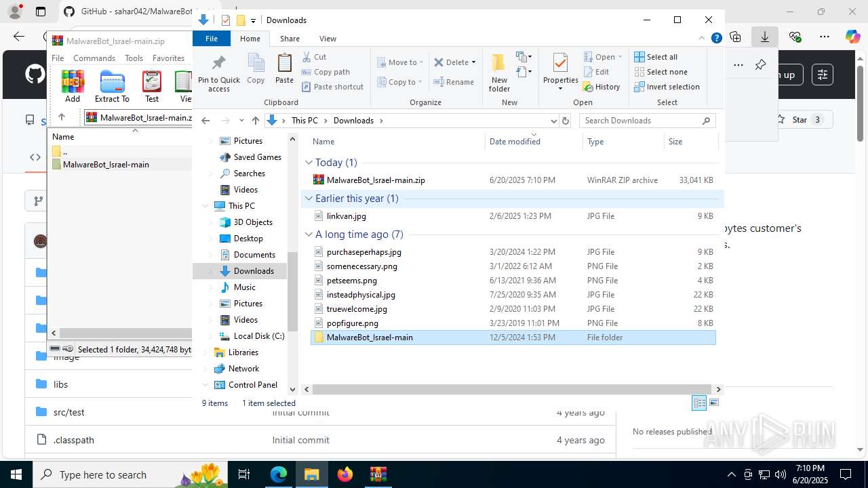Viewport: 868px width, 488px height.
Task: Open WinRAR Tools menu
Action: (134, 58)
